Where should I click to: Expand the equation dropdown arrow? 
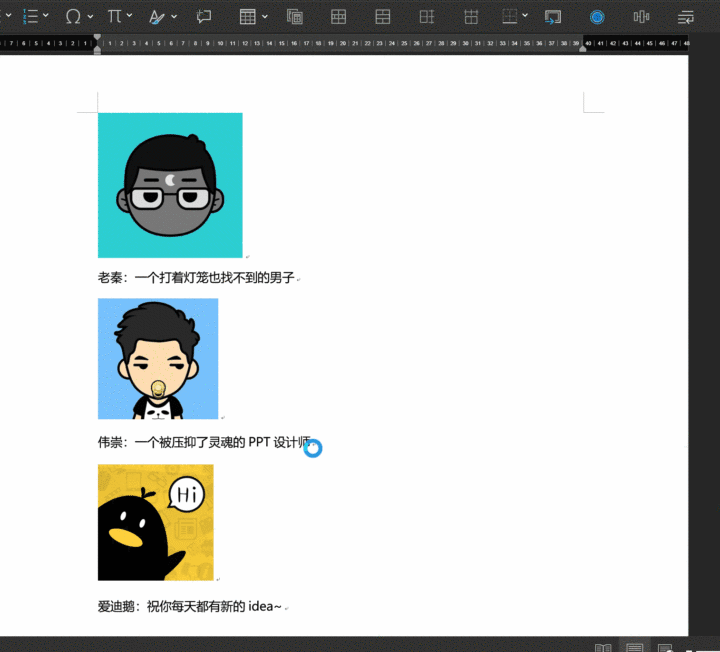(129, 16)
